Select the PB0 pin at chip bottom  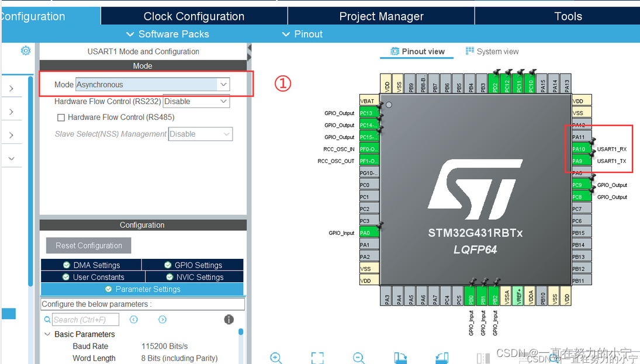[471, 296]
